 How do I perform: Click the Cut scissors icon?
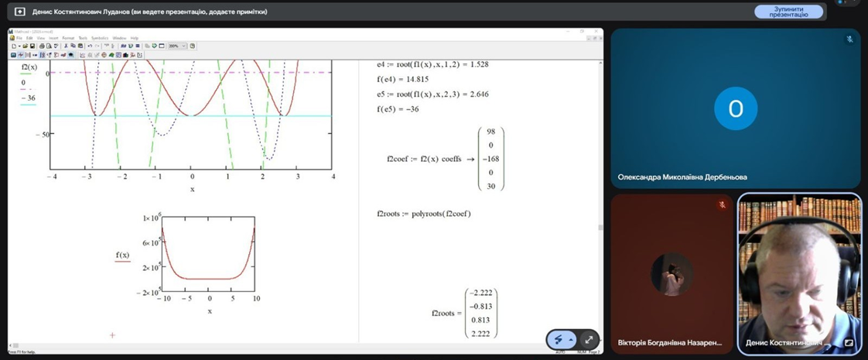[65, 46]
